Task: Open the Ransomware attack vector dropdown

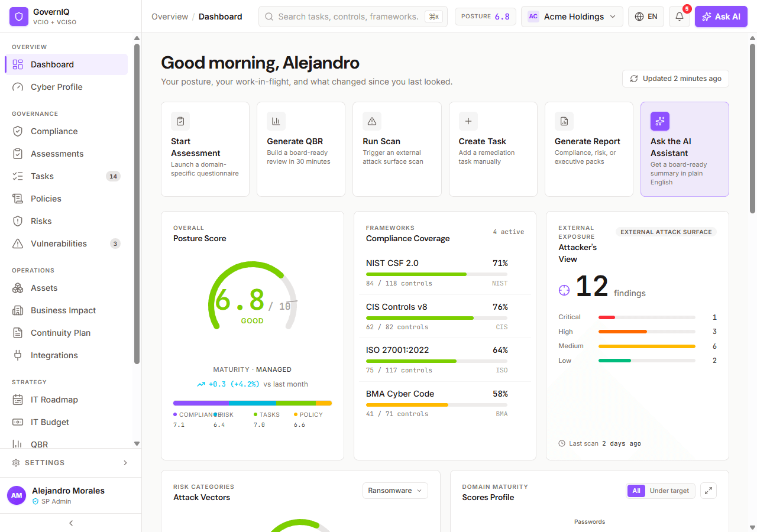Action: coord(395,491)
